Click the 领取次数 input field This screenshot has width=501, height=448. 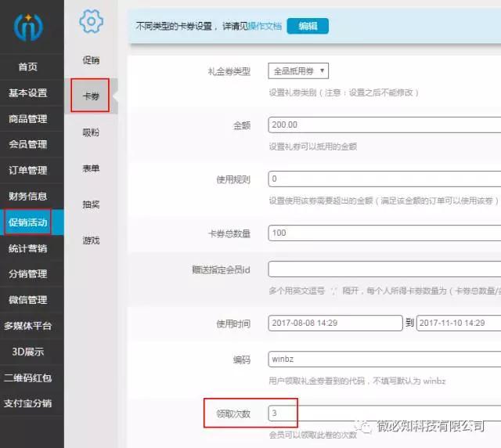point(384,413)
